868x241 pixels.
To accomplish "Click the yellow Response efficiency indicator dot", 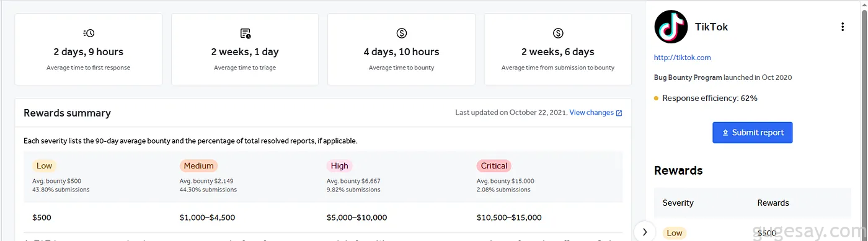I will tap(657, 99).
